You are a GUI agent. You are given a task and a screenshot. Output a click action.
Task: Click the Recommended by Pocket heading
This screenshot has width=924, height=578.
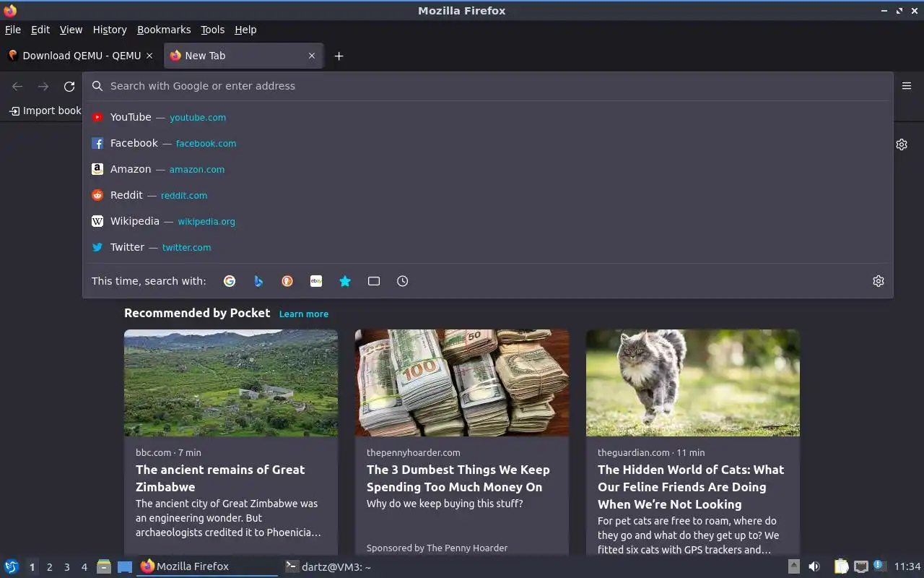click(197, 313)
